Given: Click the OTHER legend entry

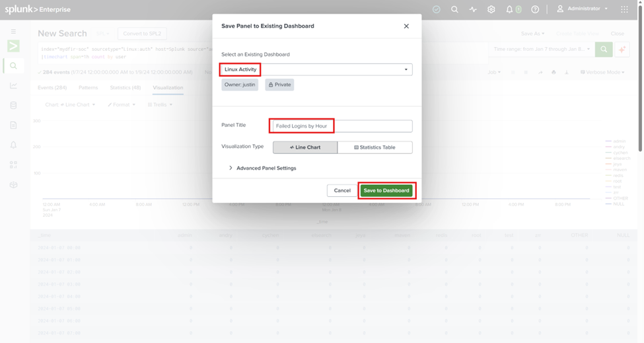Looking at the screenshot, I should click(x=617, y=198).
